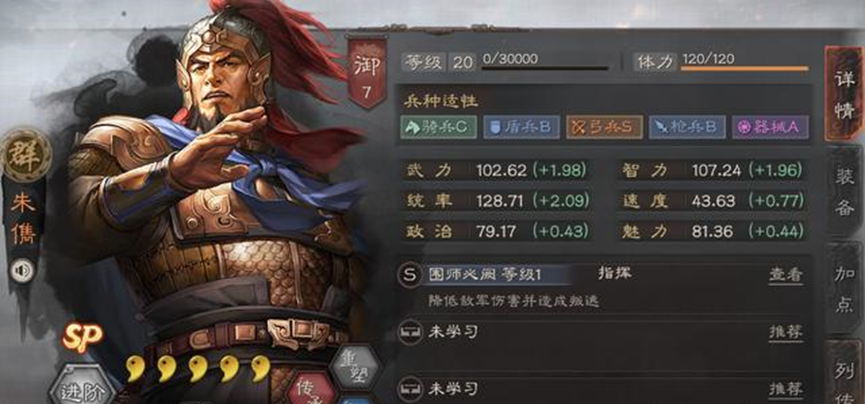Open the 进阶 advancement hexagon button
Viewport: 865px width, 404px height.
[x=83, y=391]
